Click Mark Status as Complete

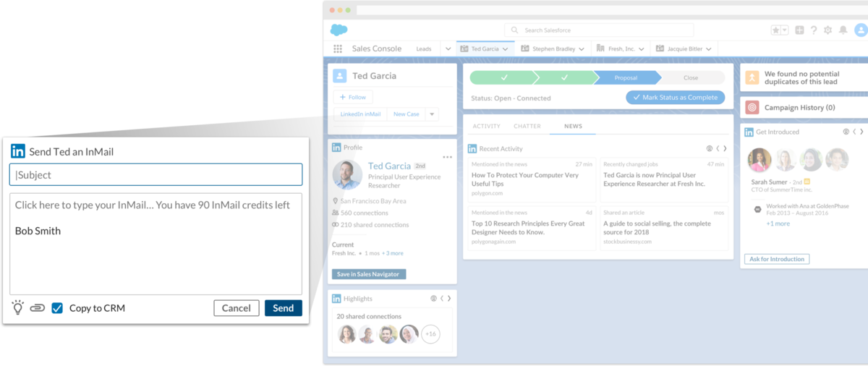coord(675,97)
